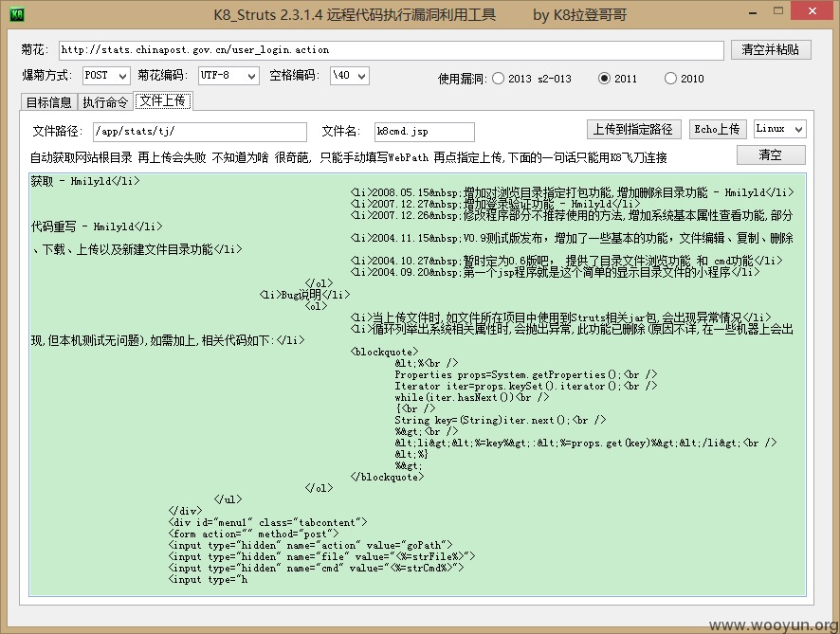Select the 2011 vulnerability radio button
This screenshot has width=840, height=634.
(604, 78)
